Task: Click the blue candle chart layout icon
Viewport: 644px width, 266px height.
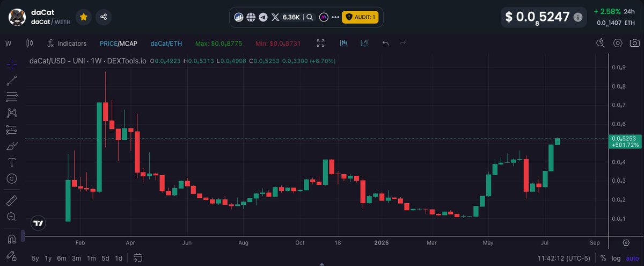Action: click(344, 43)
